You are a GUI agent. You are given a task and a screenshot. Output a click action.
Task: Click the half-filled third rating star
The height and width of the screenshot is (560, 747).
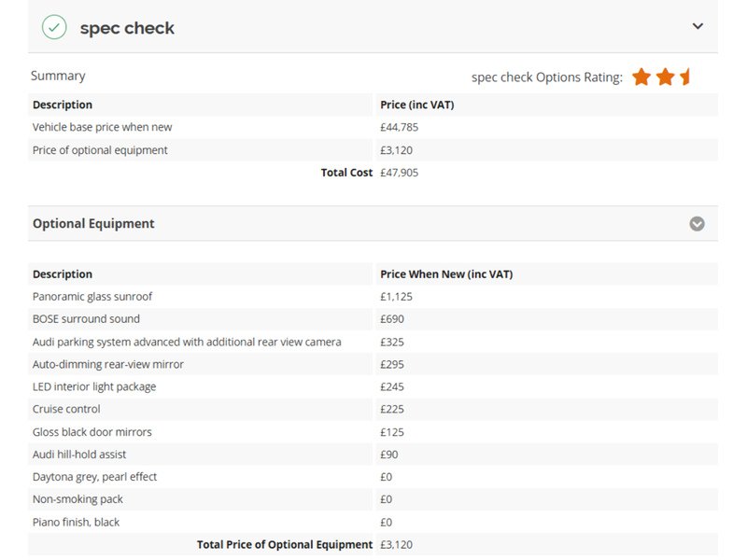pyautogui.click(x=685, y=77)
